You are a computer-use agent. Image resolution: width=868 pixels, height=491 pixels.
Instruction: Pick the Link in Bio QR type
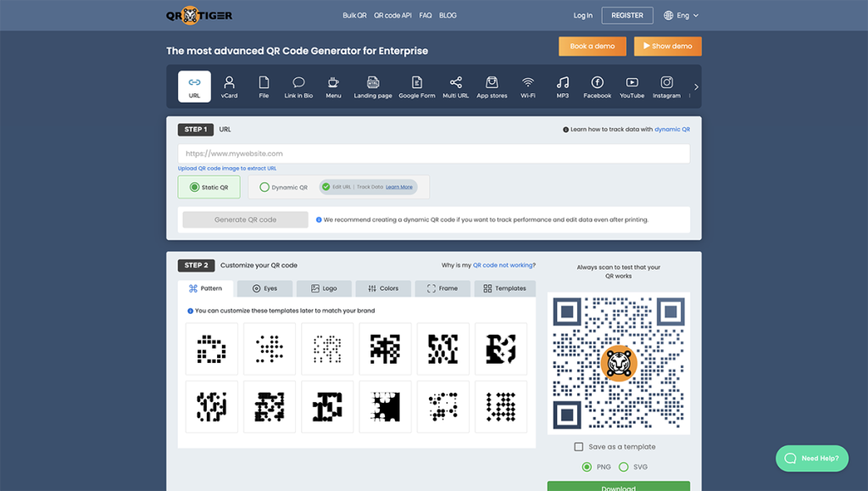click(298, 86)
